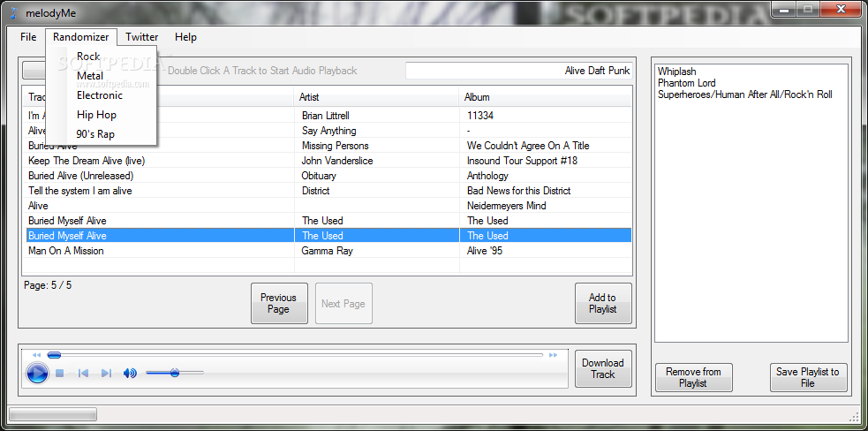Skip to the next track icon
The height and width of the screenshot is (431, 868).
point(106,374)
